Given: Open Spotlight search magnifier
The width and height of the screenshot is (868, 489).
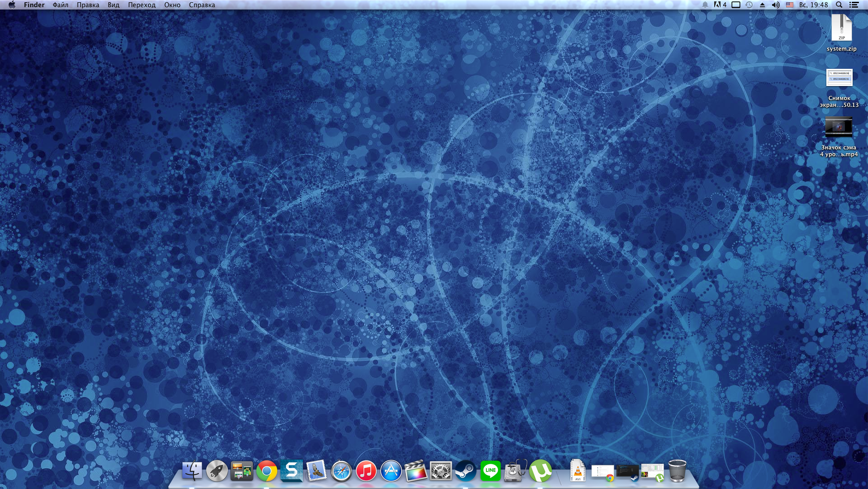Looking at the screenshot, I should click(x=839, y=5).
